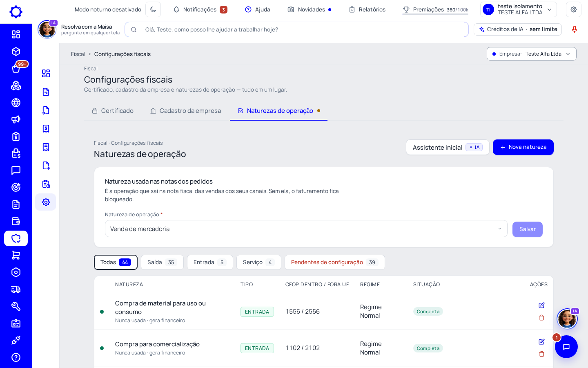Edit Compra de material para uso ou consumo
Viewport: 588px width, 368px height.
point(541,305)
